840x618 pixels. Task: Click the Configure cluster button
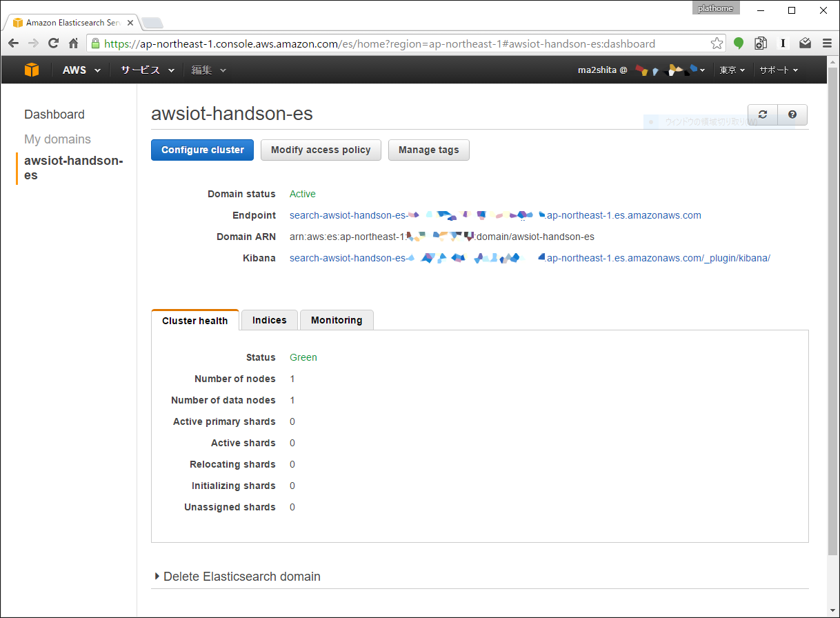203,150
